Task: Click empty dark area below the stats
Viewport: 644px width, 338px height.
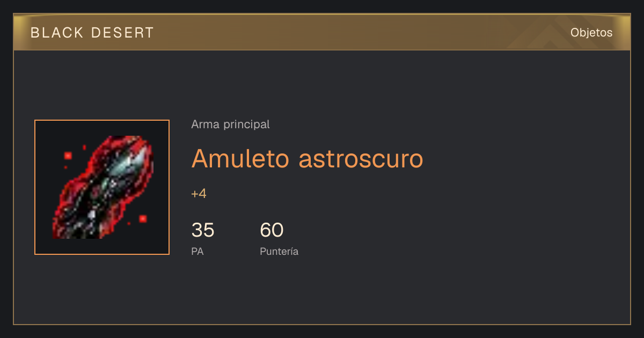Action: click(322, 292)
